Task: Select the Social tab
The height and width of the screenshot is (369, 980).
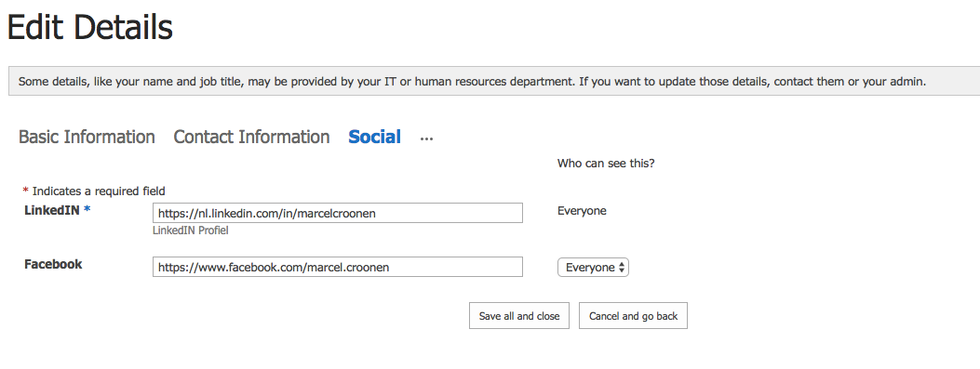Action: click(x=374, y=137)
